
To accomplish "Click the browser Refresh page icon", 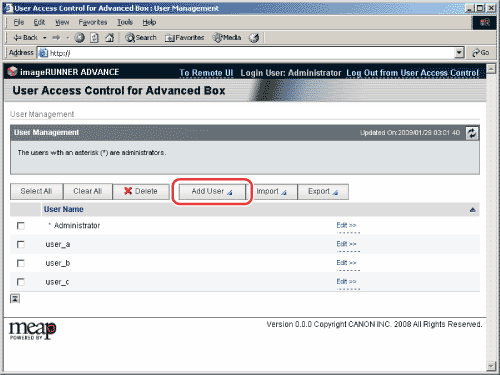I will (95, 38).
